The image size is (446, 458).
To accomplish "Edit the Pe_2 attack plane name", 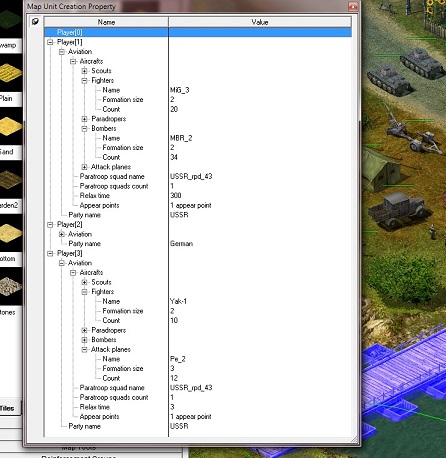I will (178, 359).
